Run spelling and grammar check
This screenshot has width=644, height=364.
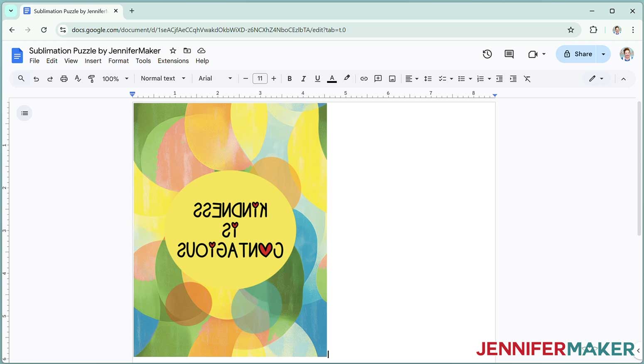click(78, 79)
